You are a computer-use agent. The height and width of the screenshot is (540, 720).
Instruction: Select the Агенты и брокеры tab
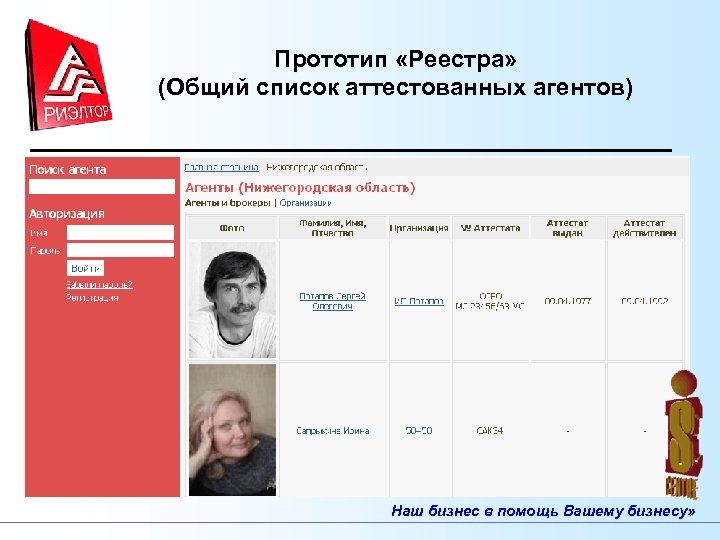(x=227, y=202)
